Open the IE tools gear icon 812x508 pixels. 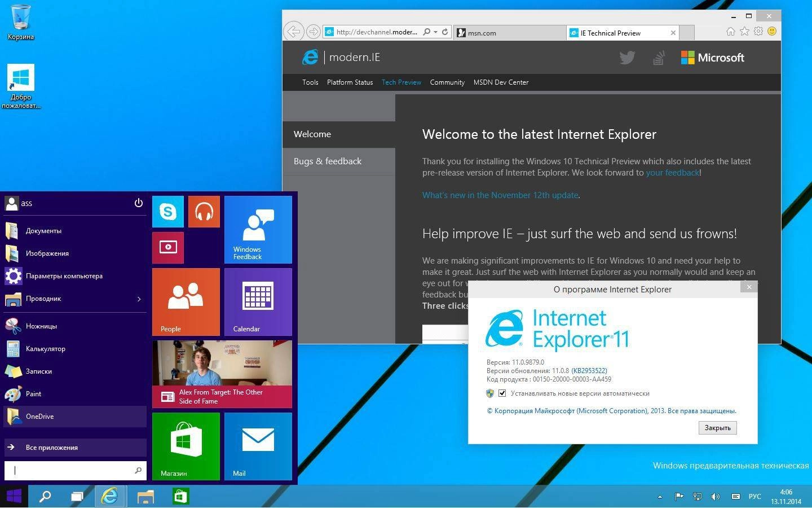(758, 32)
